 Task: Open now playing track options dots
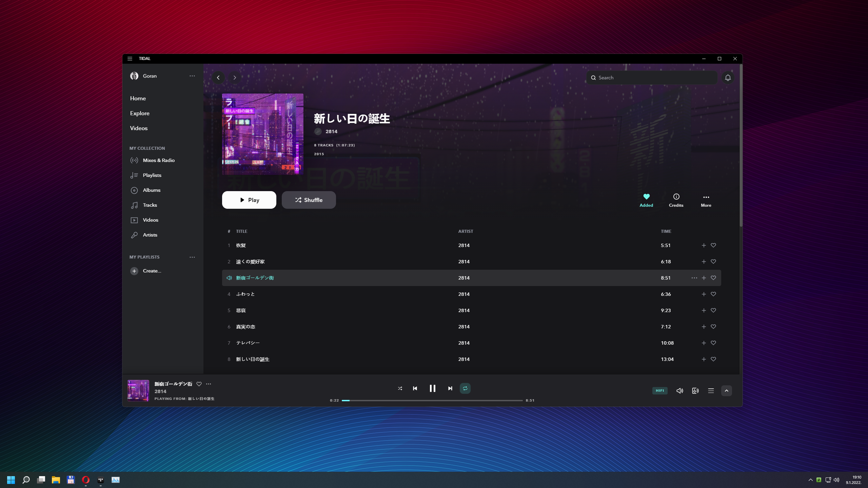209,384
